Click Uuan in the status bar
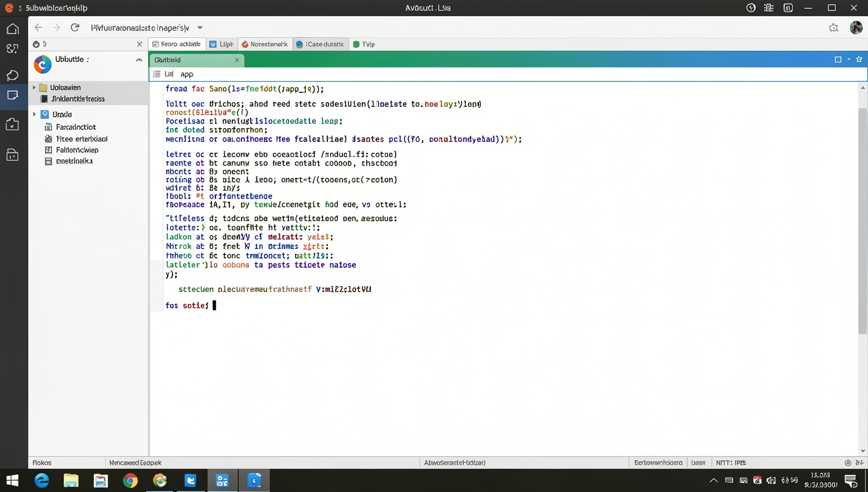The width and height of the screenshot is (868, 492). pos(698,463)
